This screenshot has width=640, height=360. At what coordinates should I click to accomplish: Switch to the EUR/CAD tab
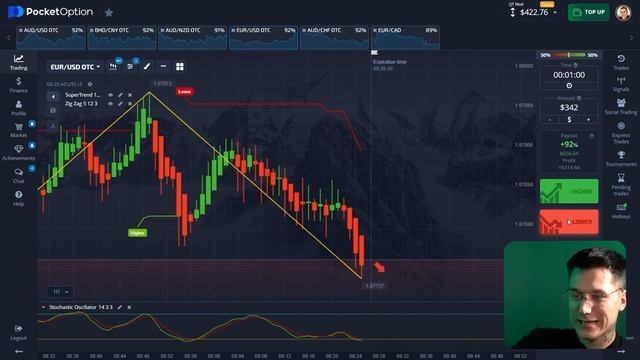click(405, 38)
